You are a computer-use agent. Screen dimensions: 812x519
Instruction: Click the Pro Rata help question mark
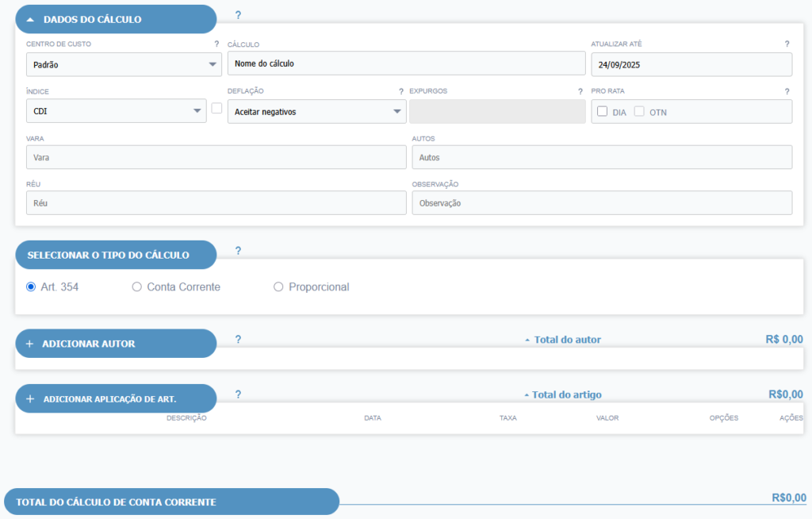[x=787, y=91]
